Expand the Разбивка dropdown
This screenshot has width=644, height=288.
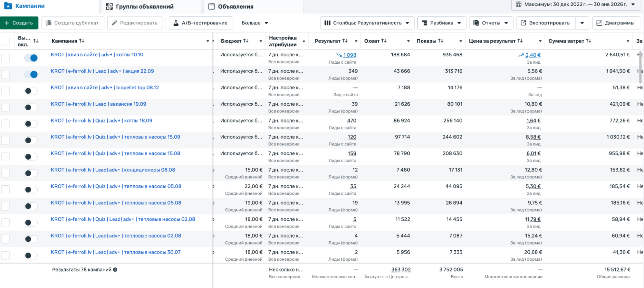pos(441,23)
